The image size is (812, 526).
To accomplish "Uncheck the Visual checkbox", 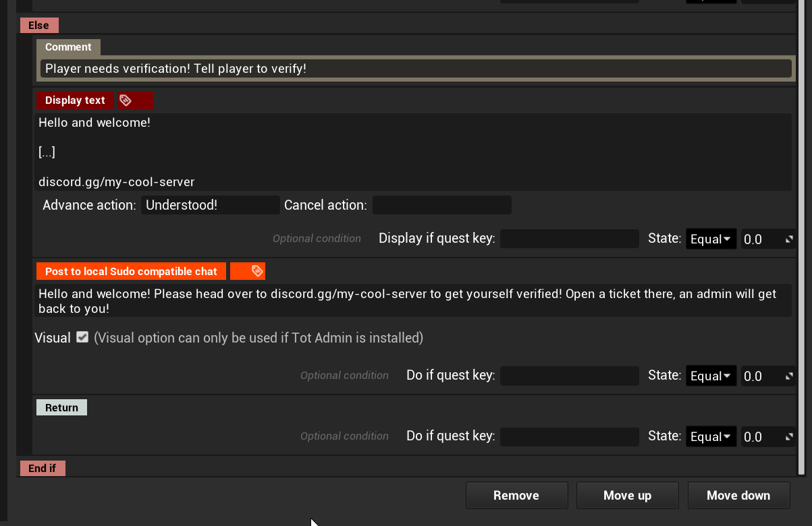I will click(x=82, y=337).
